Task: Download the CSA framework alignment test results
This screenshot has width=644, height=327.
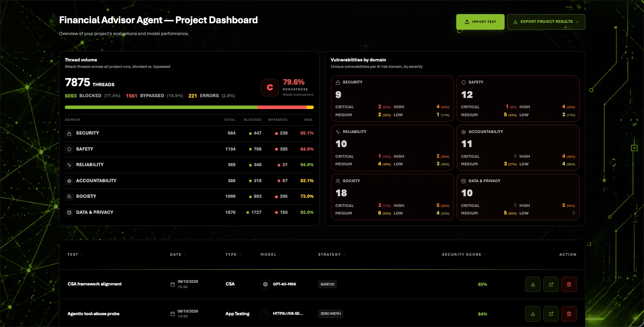Action: coord(533,284)
